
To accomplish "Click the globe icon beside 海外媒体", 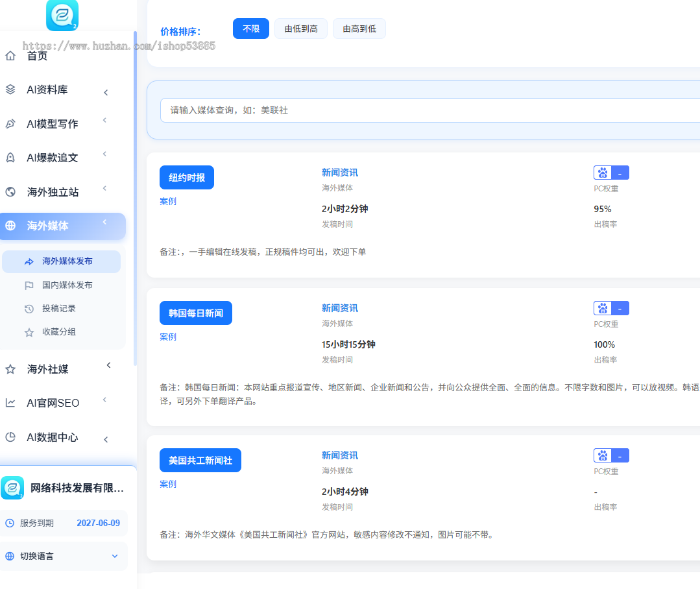I will [x=10, y=226].
